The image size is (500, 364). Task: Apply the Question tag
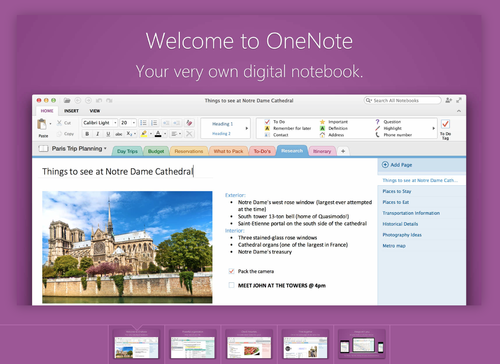click(388, 122)
